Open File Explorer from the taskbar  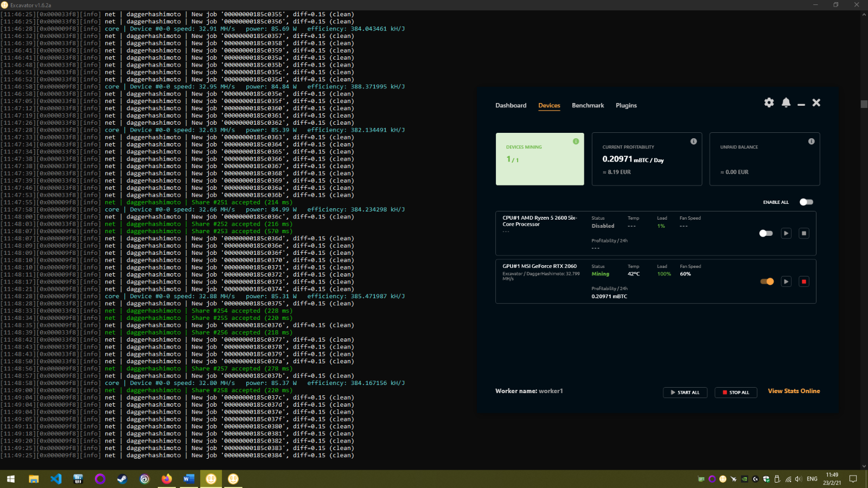pyautogui.click(x=34, y=479)
